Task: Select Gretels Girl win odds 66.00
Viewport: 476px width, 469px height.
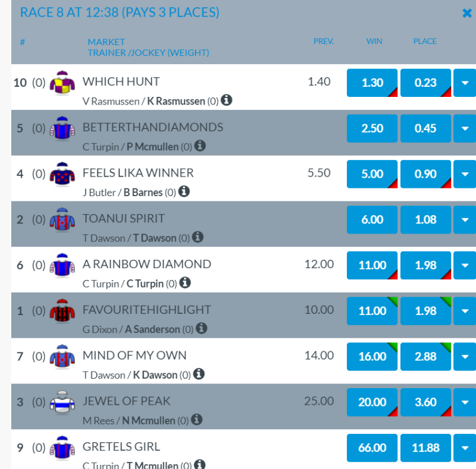Action: (372, 448)
